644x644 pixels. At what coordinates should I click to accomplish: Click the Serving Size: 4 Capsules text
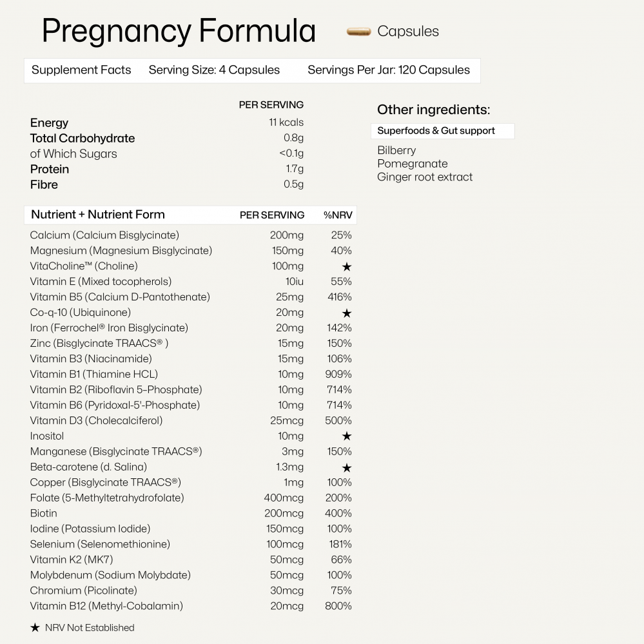click(214, 70)
